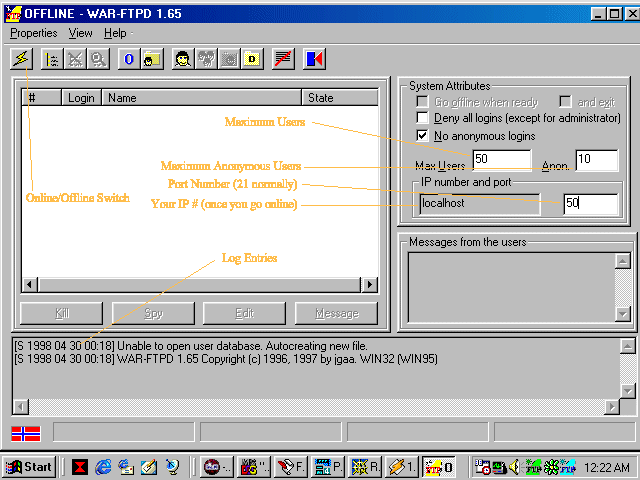This screenshot has width=640, height=480.
Task: Click the # column header
Action: click(x=42, y=98)
